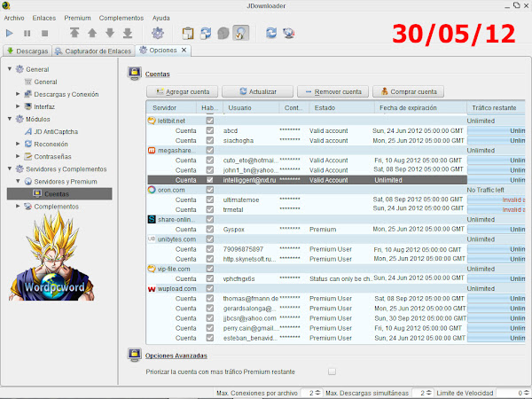Click the auto-reconnect toolbar icon
Viewport: 532px width, 399px height.
(x=206, y=33)
